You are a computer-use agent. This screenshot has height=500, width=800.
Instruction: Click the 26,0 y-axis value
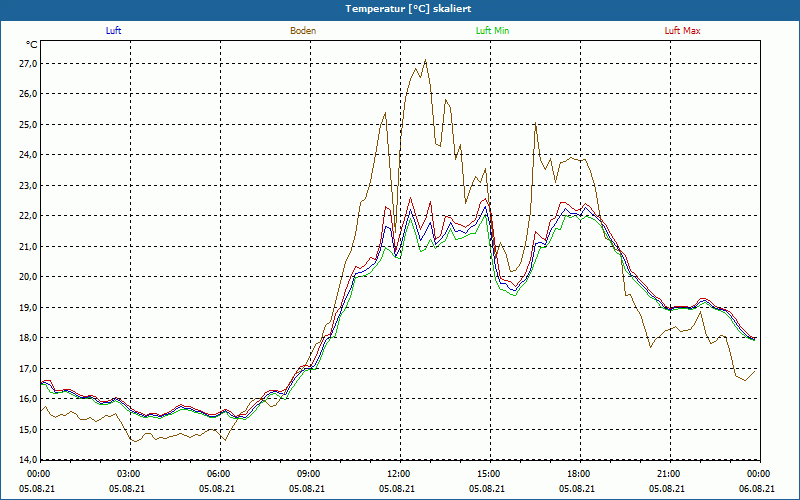[x=28, y=94]
